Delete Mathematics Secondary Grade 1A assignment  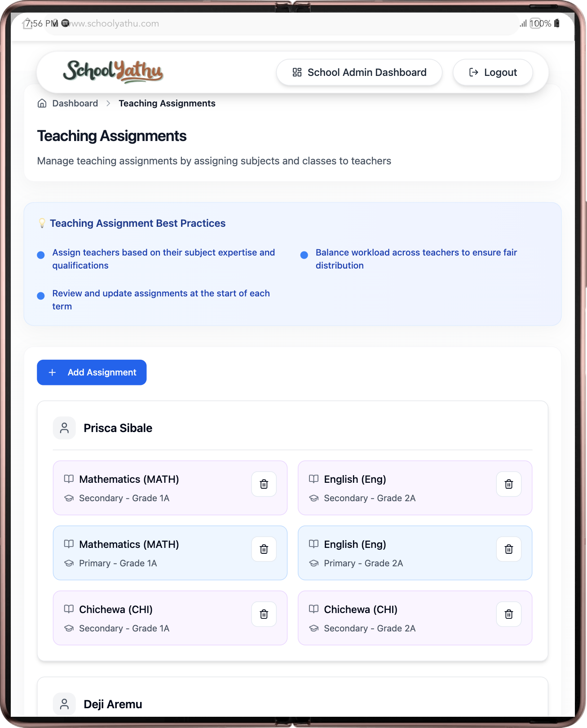[264, 484]
